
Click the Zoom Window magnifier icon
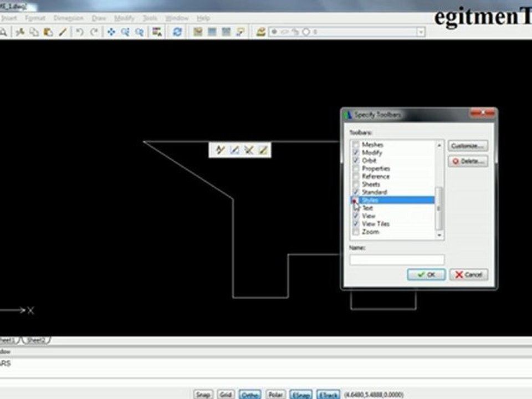pyautogui.click(x=125, y=32)
